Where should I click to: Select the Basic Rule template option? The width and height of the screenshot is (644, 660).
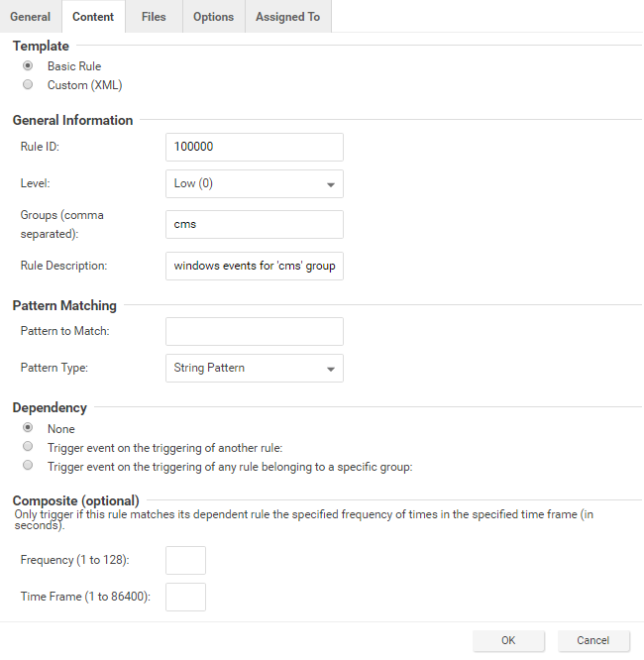click(28, 66)
